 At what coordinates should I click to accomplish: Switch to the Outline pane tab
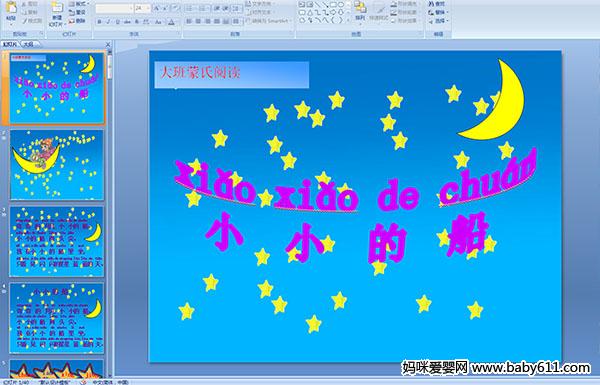tap(29, 44)
